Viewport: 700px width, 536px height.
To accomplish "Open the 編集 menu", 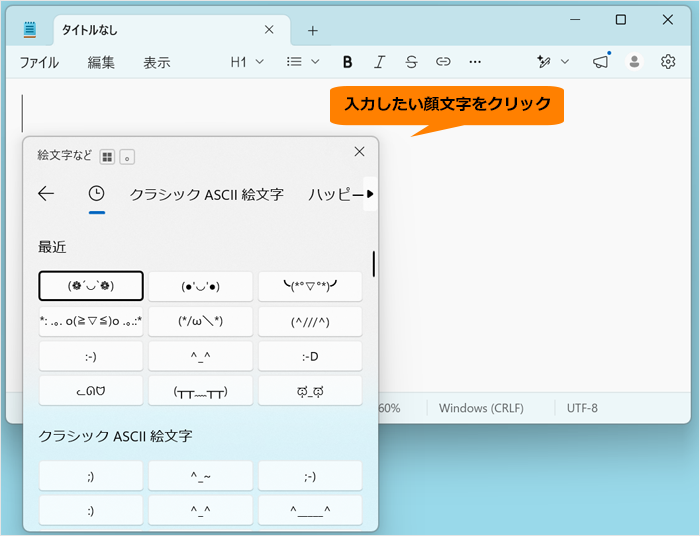I will 101,62.
